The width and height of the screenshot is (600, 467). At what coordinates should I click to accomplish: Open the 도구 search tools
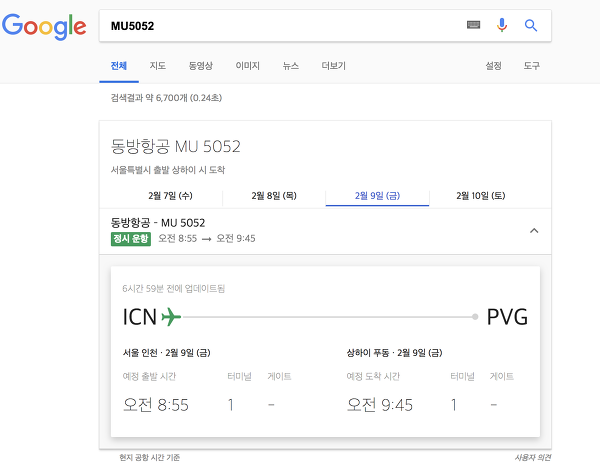532,66
